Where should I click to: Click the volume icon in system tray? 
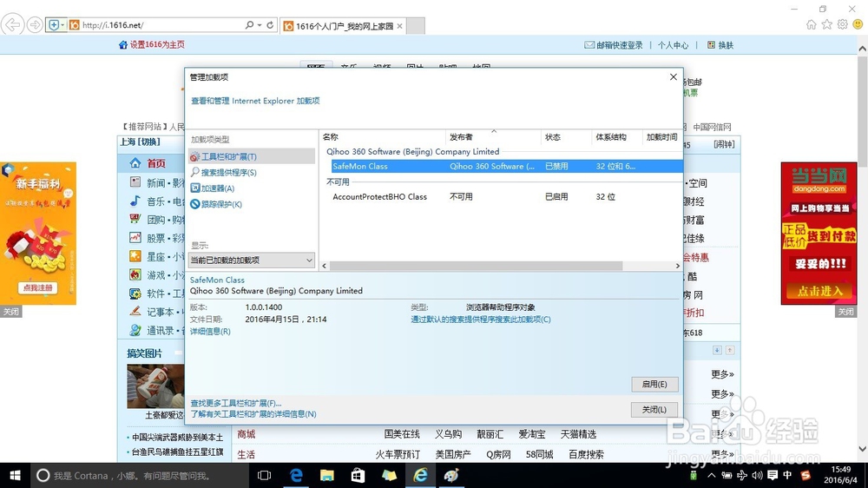[757, 475]
